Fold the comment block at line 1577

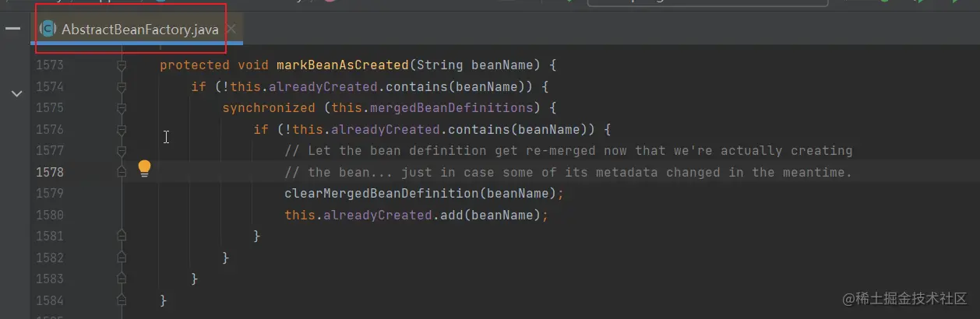[x=121, y=150]
